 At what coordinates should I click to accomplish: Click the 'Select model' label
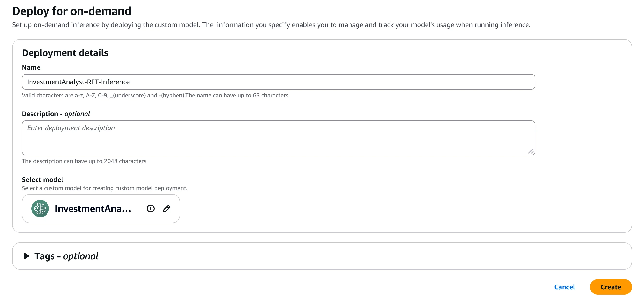coord(42,180)
